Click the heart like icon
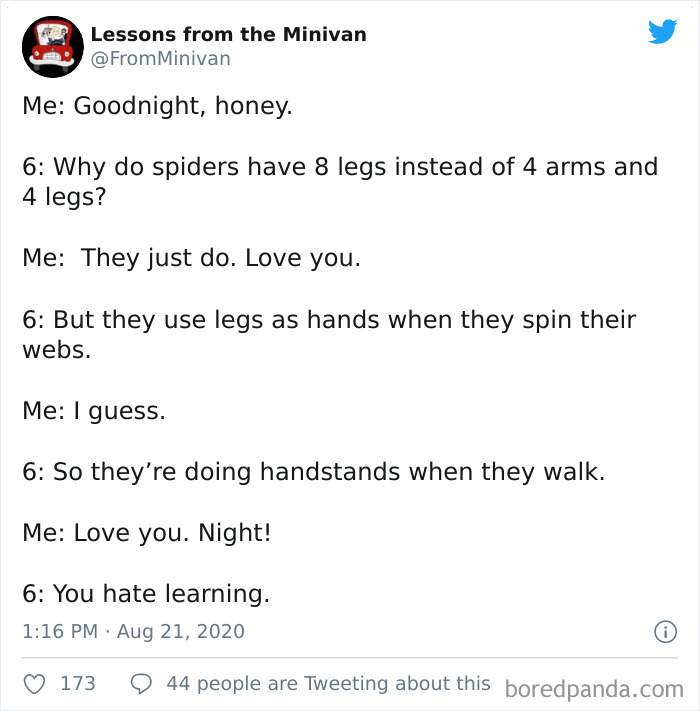The image size is (700, 711). click(34, 684)
